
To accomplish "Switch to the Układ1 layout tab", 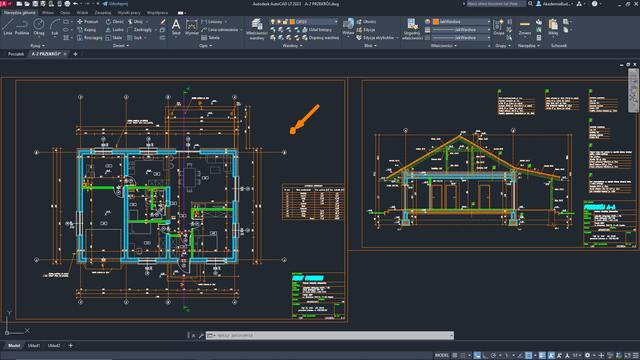I will pos(34,346).
